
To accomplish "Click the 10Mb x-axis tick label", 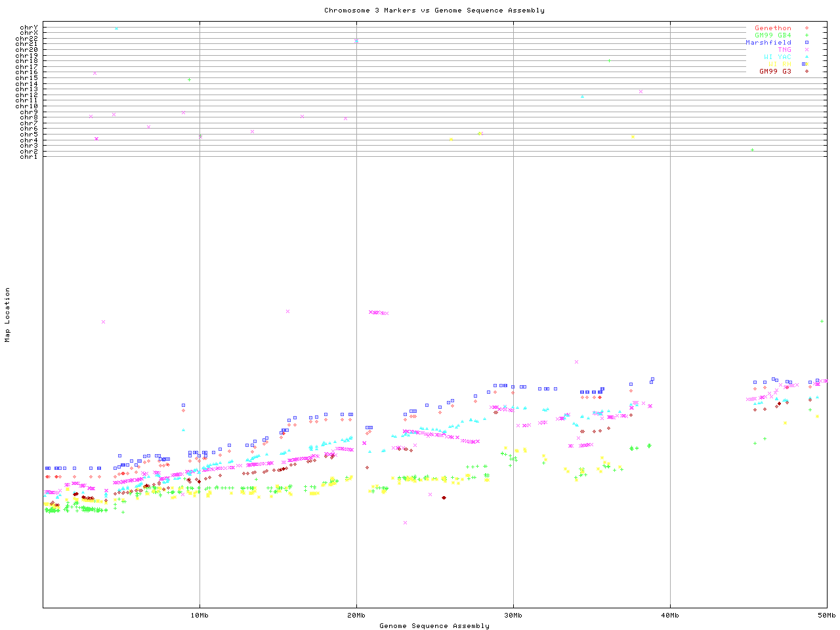I will pyautogui.click(x=199, y=616).
